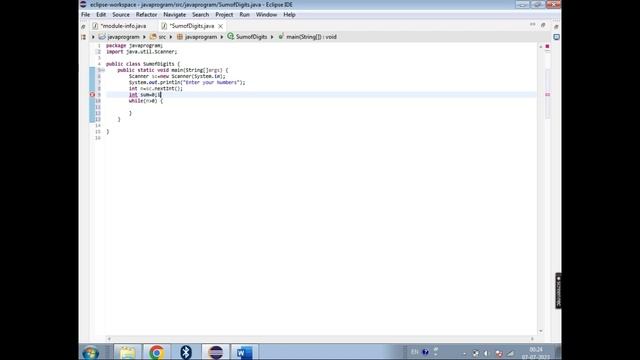
Task: Open the File menu
Action: pyautogui.click(x=85, y=15)
